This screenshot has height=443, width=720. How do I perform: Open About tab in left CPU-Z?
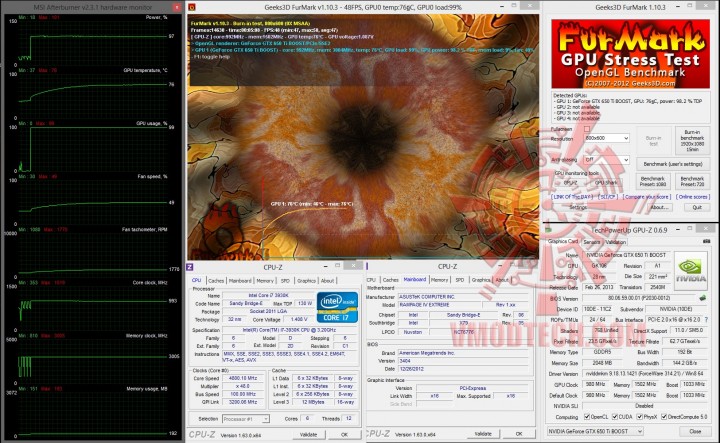pyautogui.click(x=327, y=280)
